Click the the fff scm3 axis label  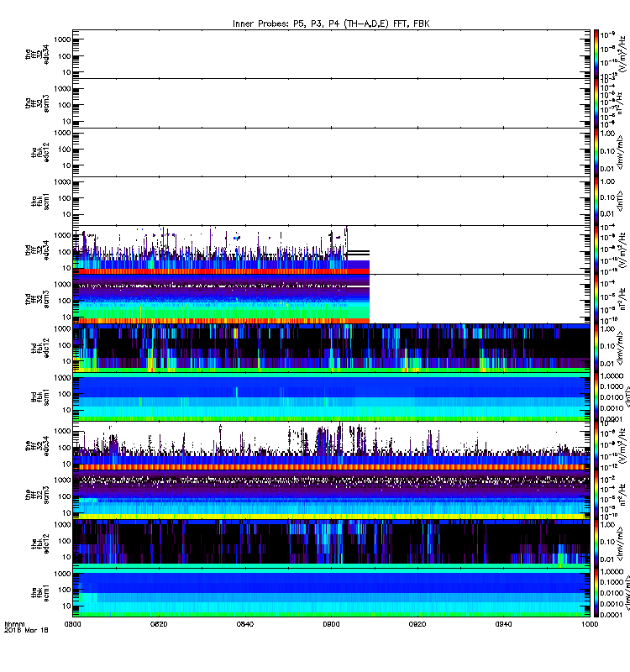(x=37, y=495)
